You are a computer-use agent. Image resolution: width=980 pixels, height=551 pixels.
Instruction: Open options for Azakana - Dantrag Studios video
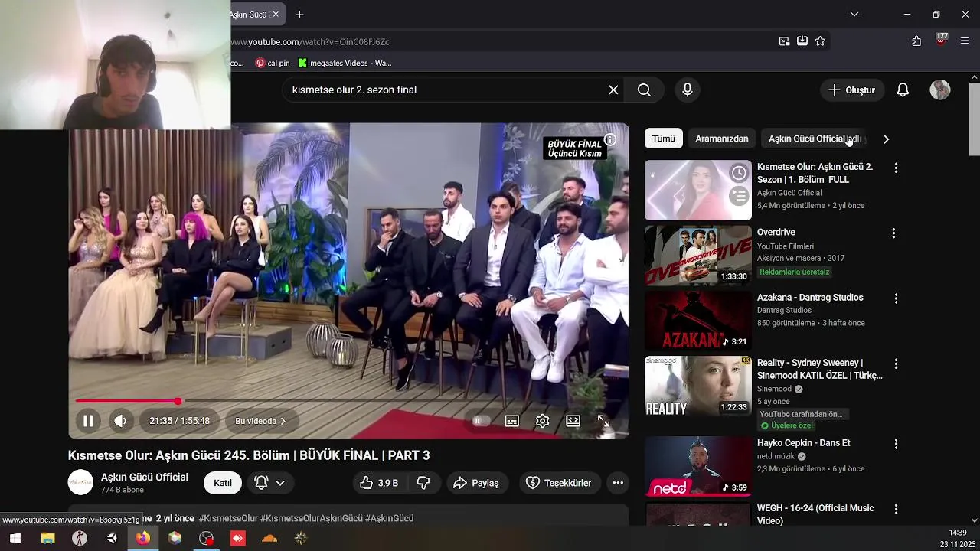pyautogui.click(x=896, y=298)
